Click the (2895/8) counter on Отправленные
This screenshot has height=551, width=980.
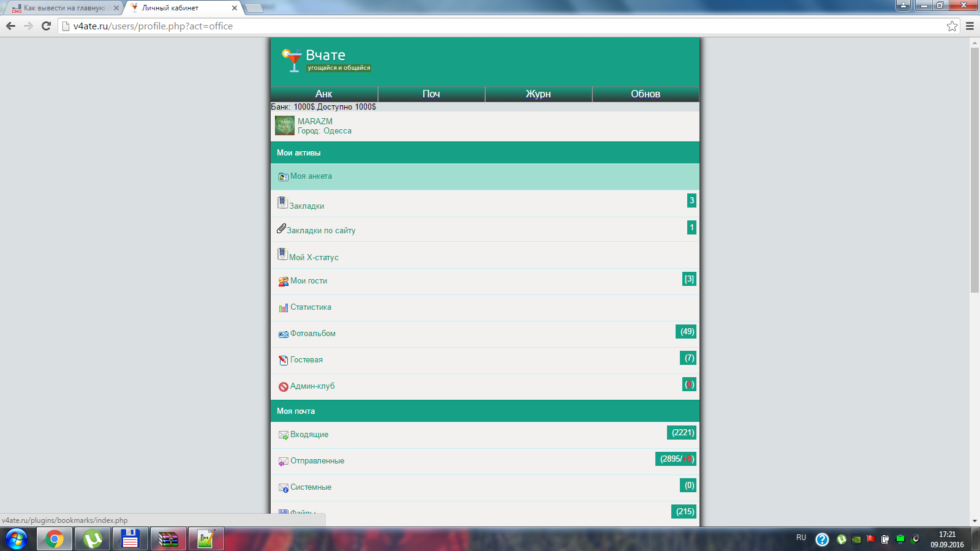click(676, 459)
